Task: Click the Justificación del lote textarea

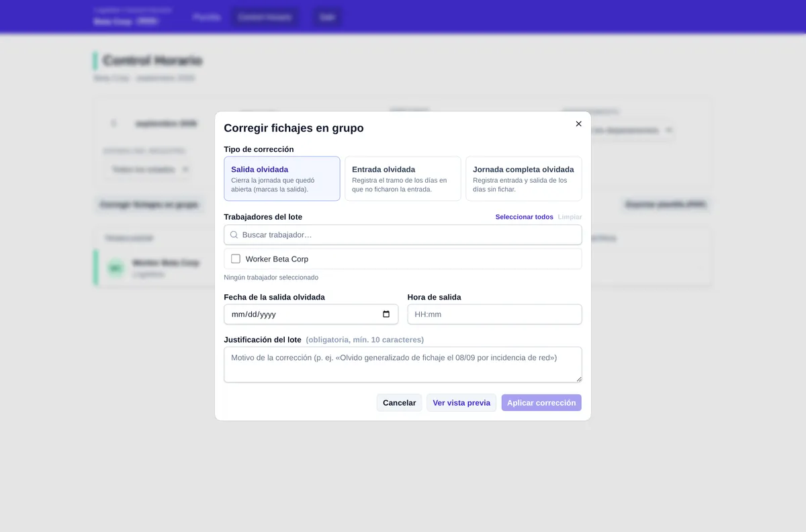Action: point(403,364)
